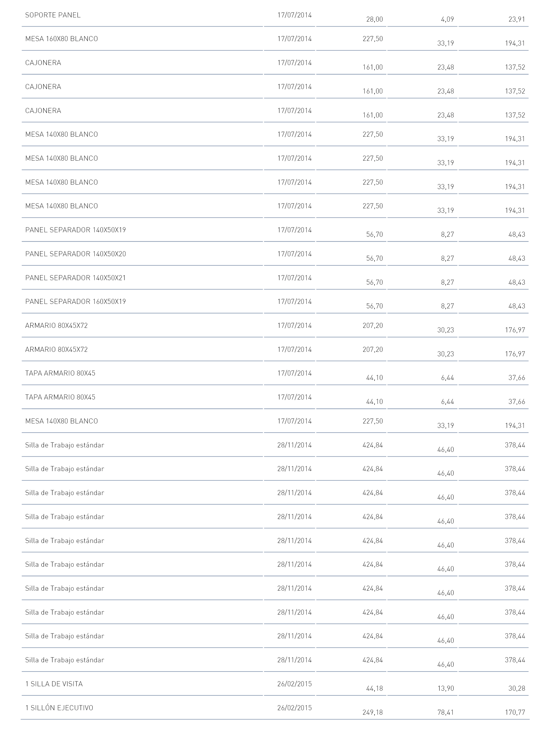
Task: Select amount 78,41 in last row
Action: coord(446,712)
